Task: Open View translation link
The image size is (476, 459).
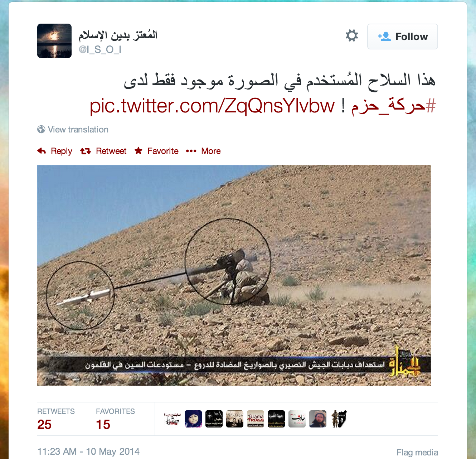Action: coord(78,130)
